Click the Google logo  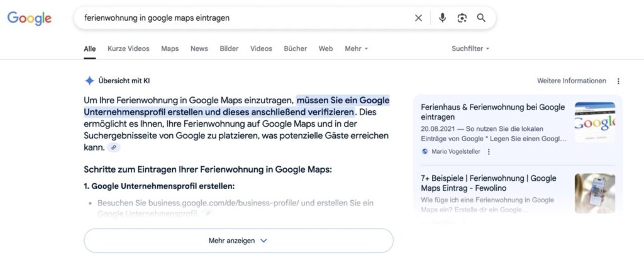30,18
